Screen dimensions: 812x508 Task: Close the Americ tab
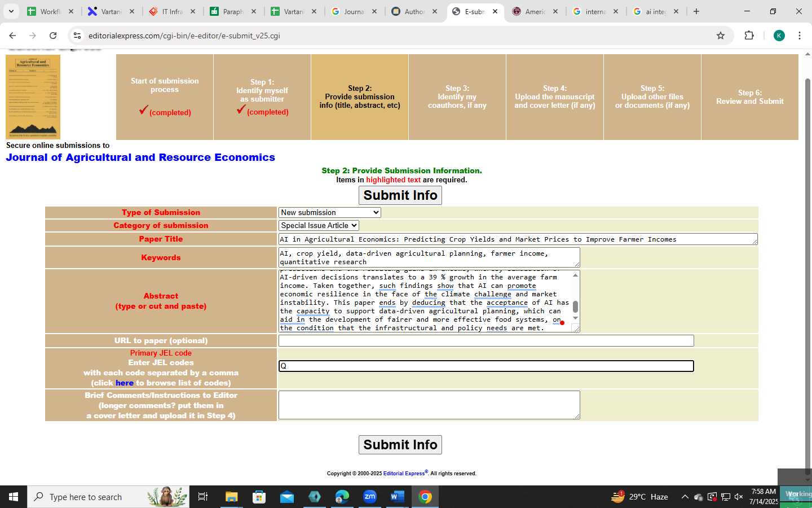point(555,11)
